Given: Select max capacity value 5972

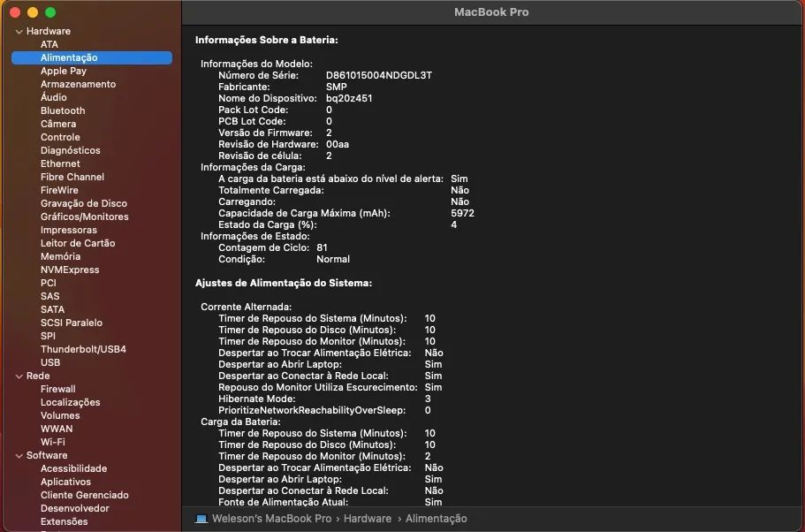Looking at the screenshot, I should tap(462, 213).
